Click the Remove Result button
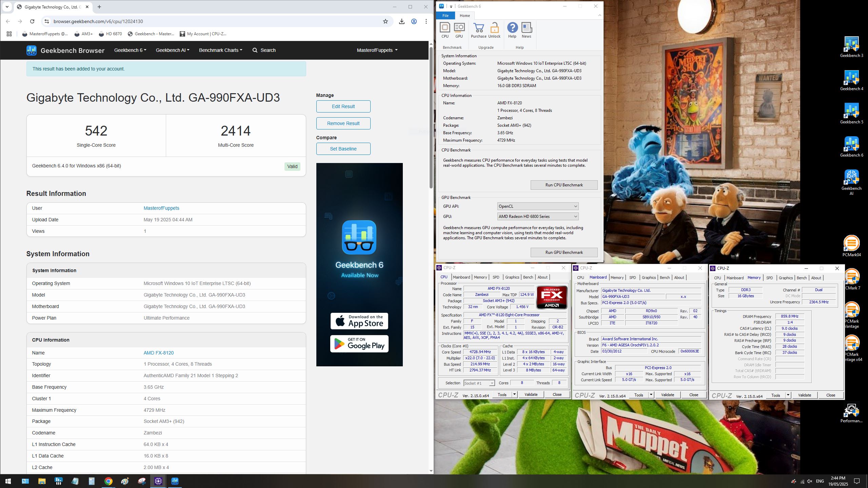The height and width of the screenshot is (488, 868). pos(343,123)
